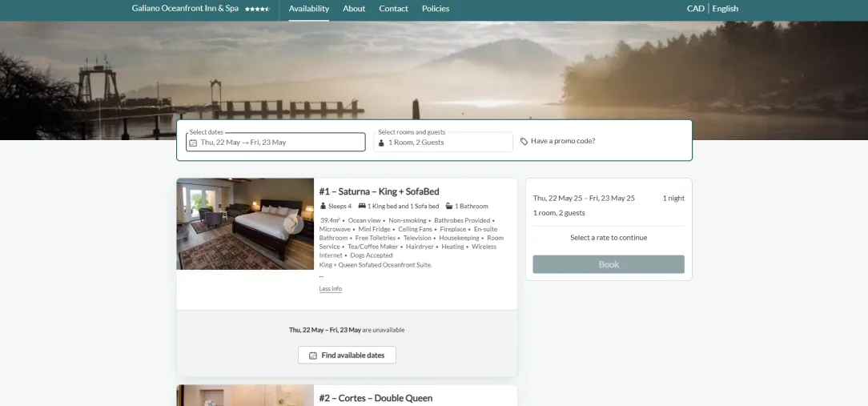The width and height of the screenshot is (868, 406).
Task: Click the bathtub icon beside '1 Bathroom'
Action: (449, 206)
